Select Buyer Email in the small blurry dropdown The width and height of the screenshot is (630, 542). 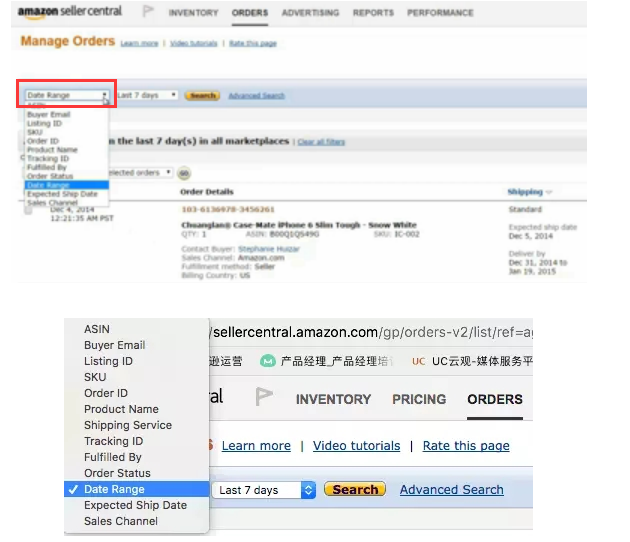click(x=67, y=115)
